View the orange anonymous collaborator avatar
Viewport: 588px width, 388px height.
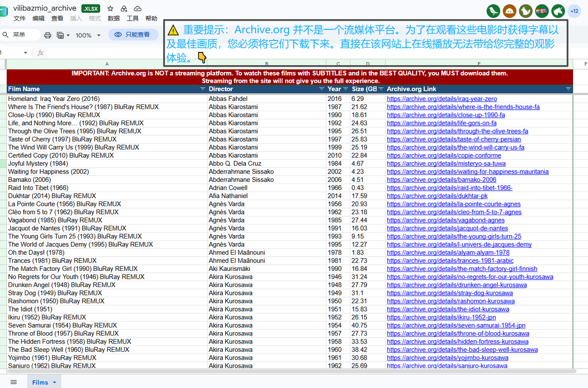[x=509, y=11]
